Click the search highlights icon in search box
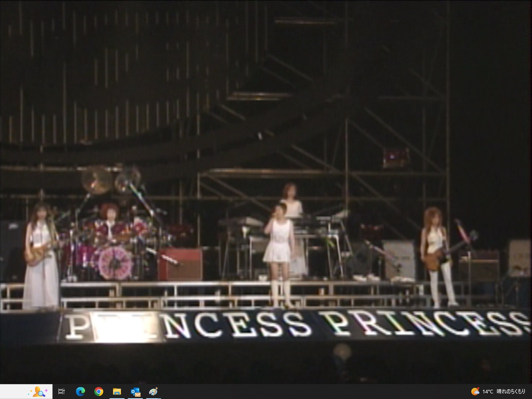The image size is (532, 399). click(x=40, y=392)
